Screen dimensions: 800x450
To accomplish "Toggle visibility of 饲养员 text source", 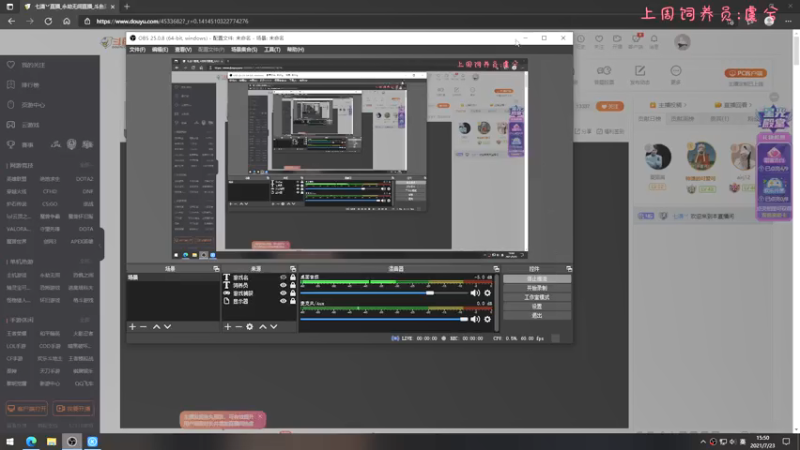I will click(283, 285).
